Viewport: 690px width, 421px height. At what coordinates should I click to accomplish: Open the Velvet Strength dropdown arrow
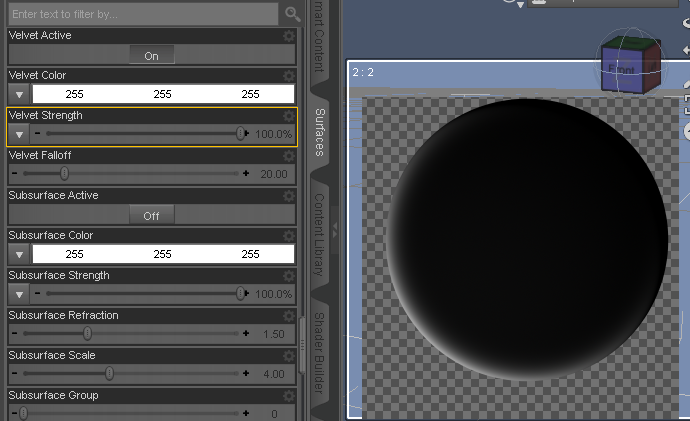pos(19,134)
